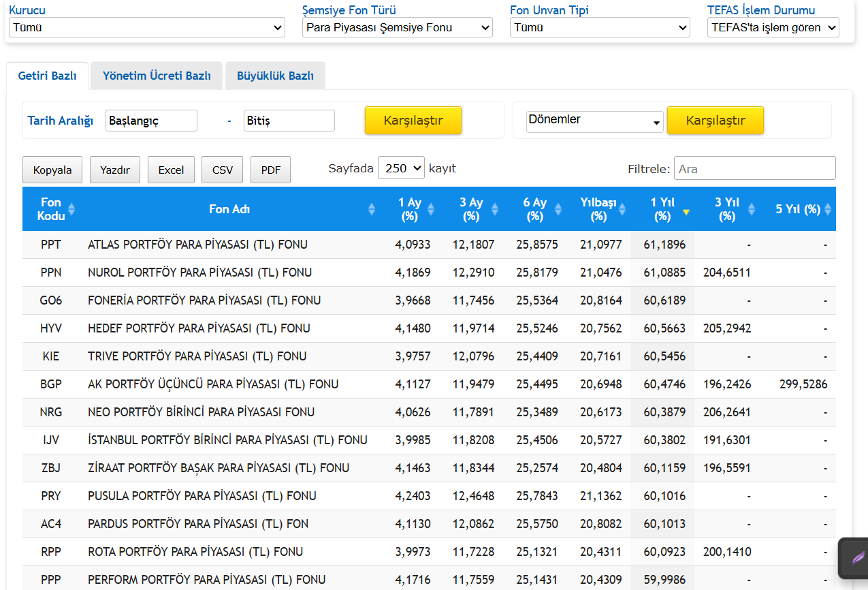Viewport: 868px width, 590px height.
Task: Click the 5 Yıl (%) sort arrows
Action: [828, 209]
